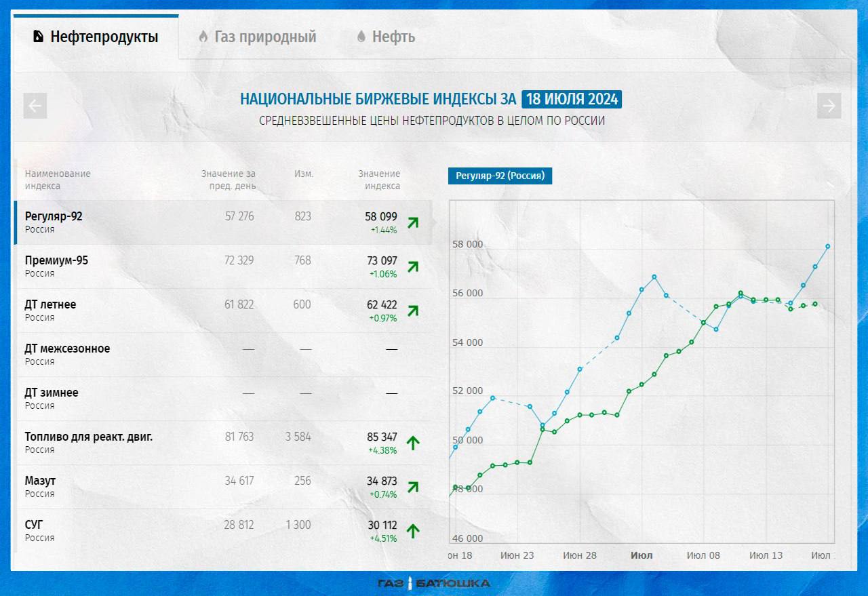Click the Июн 28 axis label

[580, 555]
